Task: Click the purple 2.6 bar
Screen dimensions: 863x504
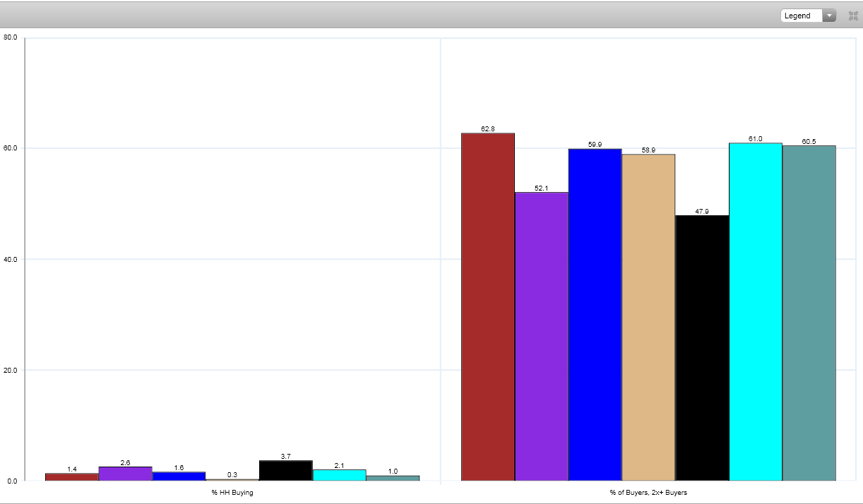Action: [x=125, y=474]
